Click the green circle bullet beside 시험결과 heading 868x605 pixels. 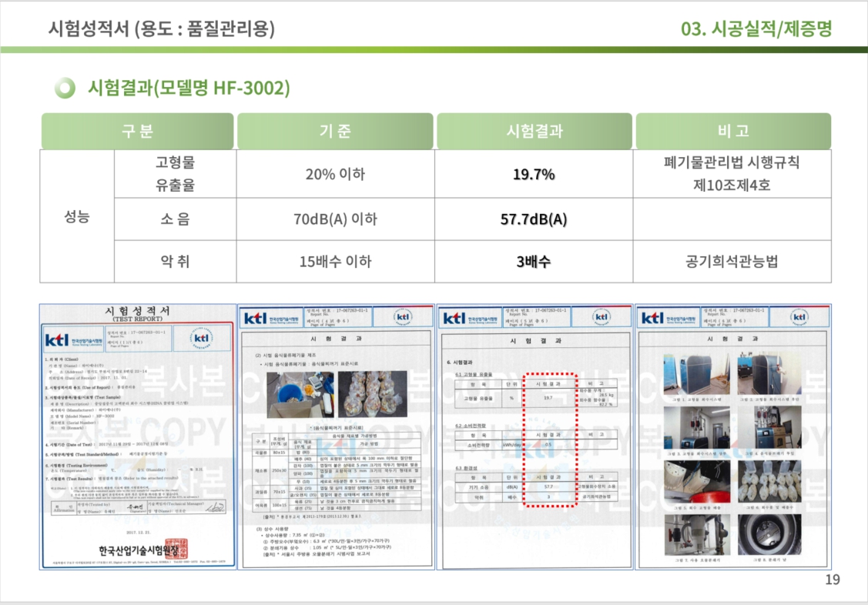coord(65,88)
